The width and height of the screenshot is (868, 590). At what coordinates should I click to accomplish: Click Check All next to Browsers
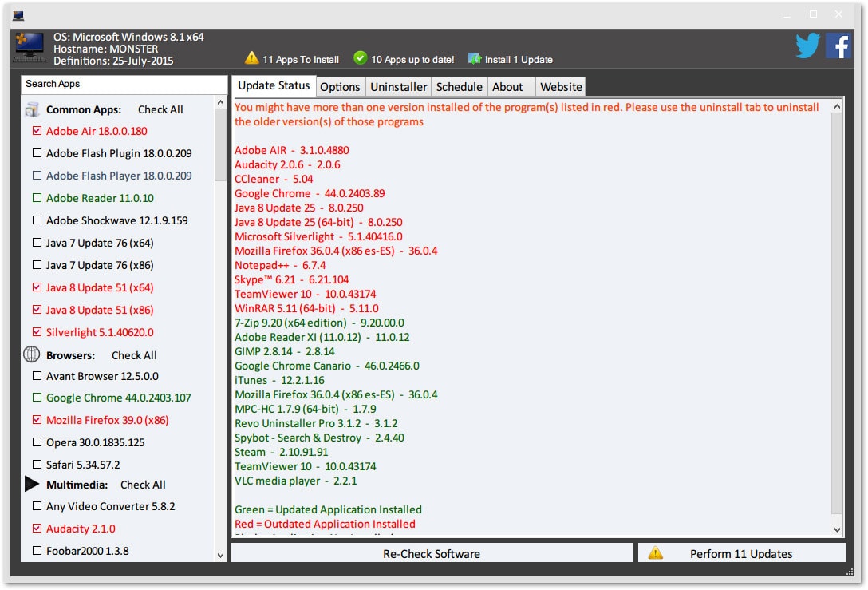click(134, 355)
